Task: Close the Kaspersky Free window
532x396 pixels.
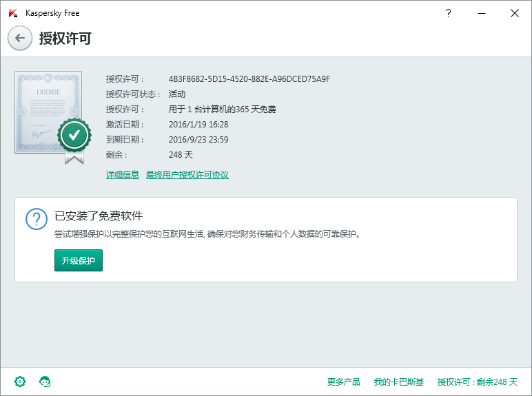Action: [x=514, y=13]
